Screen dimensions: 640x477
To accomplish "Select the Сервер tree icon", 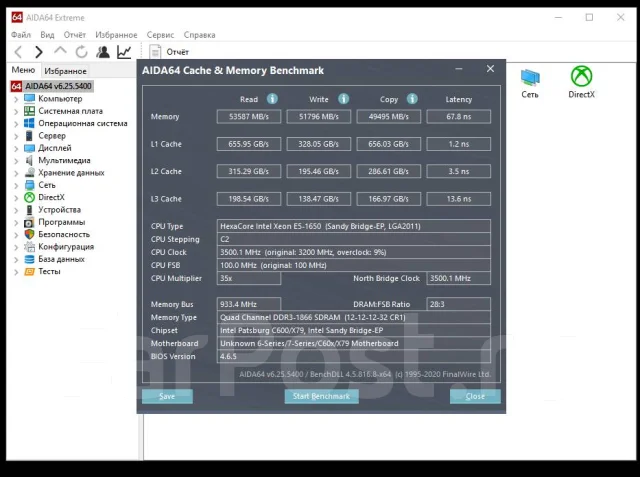I will tap(29, 135).
